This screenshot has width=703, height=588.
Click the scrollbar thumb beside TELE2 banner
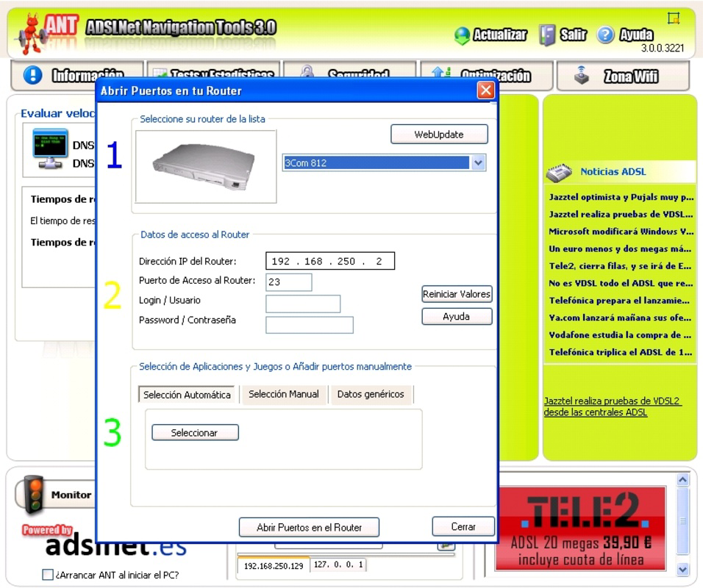682,521
